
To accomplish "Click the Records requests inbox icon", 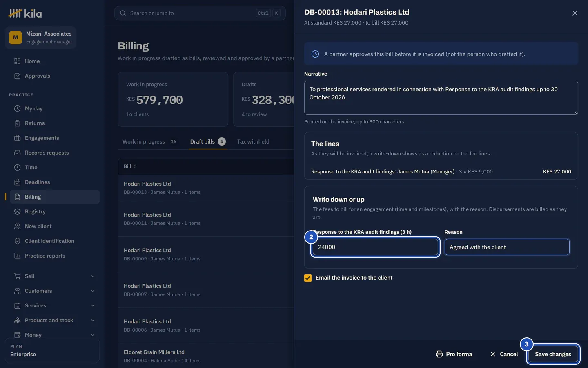I will (x=17, y=153).
